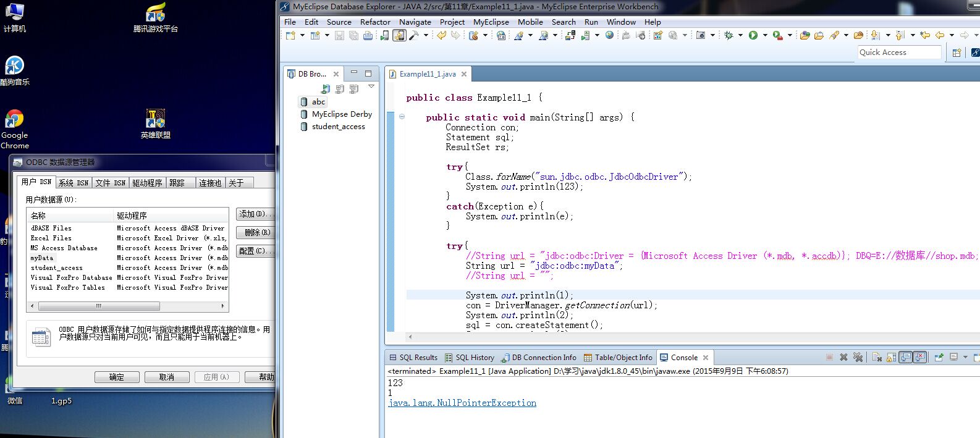Open Google Chrome desktop icon
Image resolution: width=980 pixels, height=438 pixels.
coord(15,129)
